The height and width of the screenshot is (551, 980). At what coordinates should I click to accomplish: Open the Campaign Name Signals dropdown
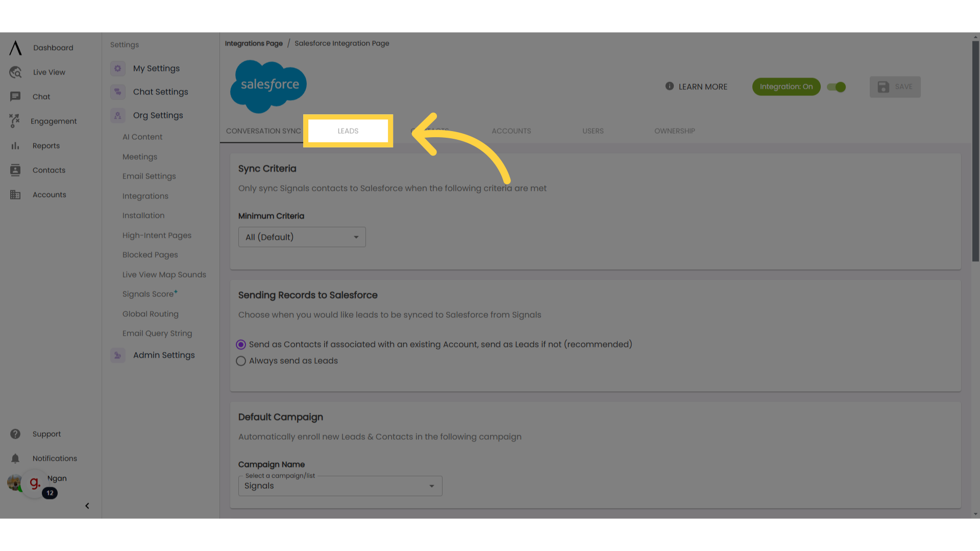pyautogui.click(x=340, y=486)
